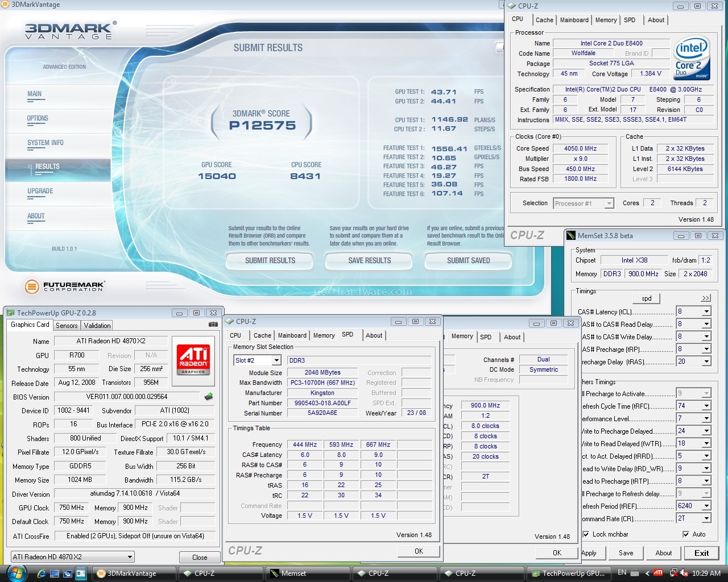Open UPGRADE in 3DMark sidebar
This screenshot has height=582, width=728.
[x=40, y=191]
